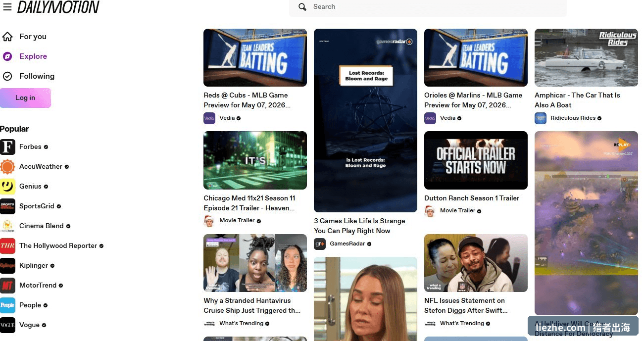The image size is (644, 341).
Task: Go to For you section
Action: [33, 37]
